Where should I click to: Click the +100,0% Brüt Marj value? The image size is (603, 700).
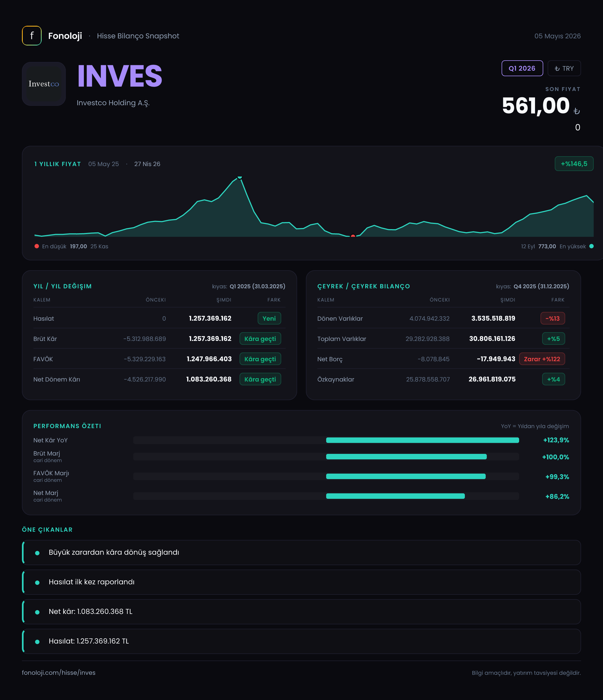(x=555, y=457)
